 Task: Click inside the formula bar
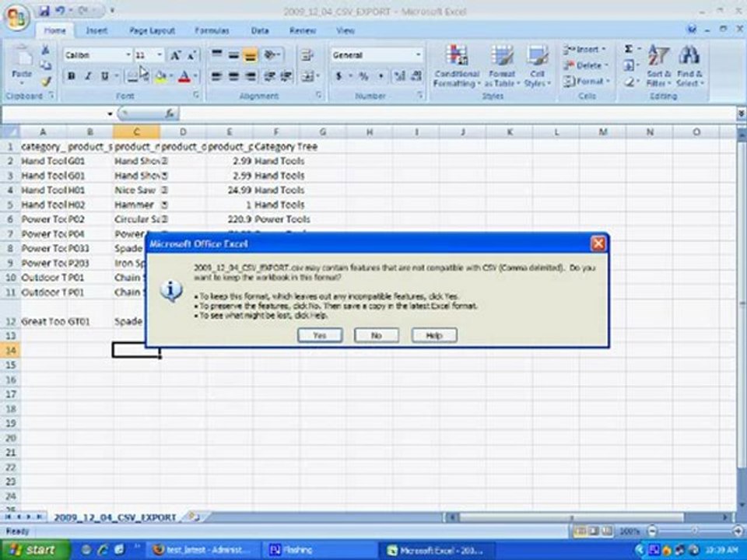pyautogui.click(x=458, y=114)
